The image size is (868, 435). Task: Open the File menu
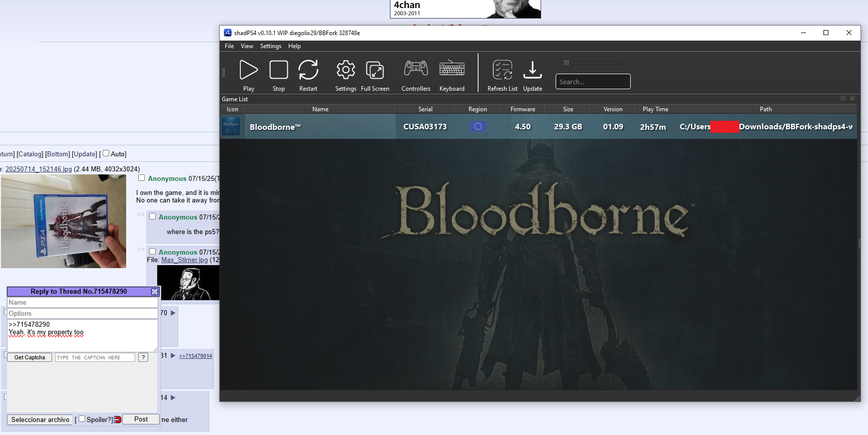tap(229, 46)
